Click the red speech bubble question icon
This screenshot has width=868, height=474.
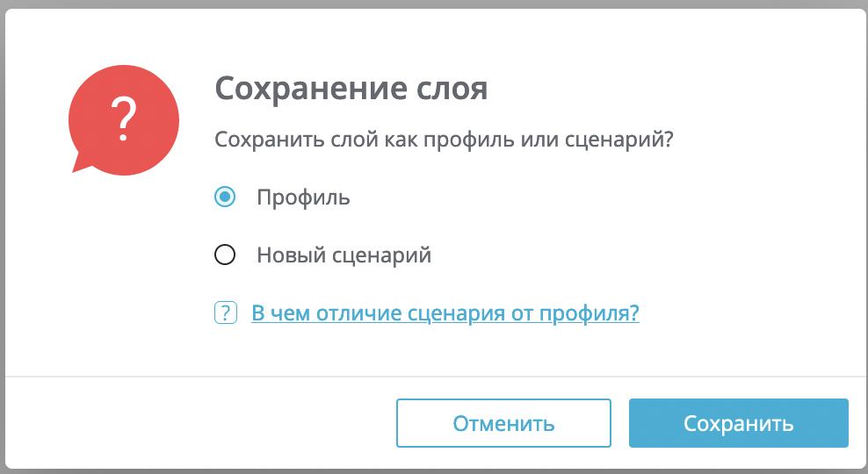point(124,119)
